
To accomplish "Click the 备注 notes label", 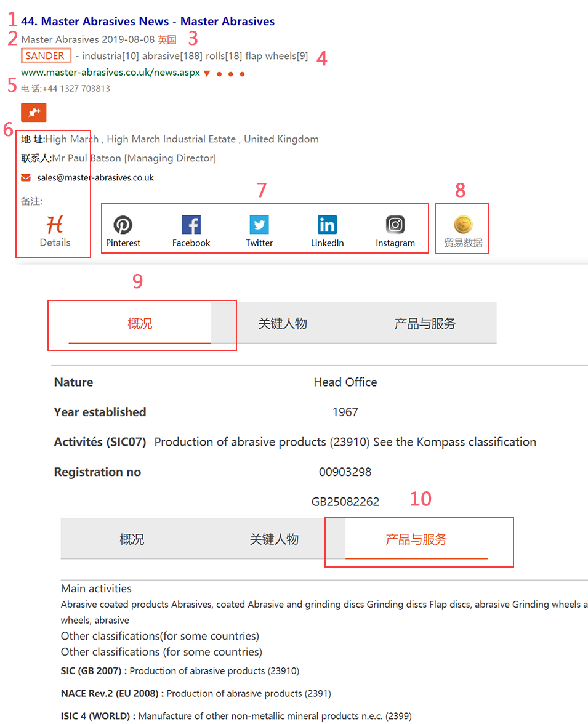I will (31, 201).
